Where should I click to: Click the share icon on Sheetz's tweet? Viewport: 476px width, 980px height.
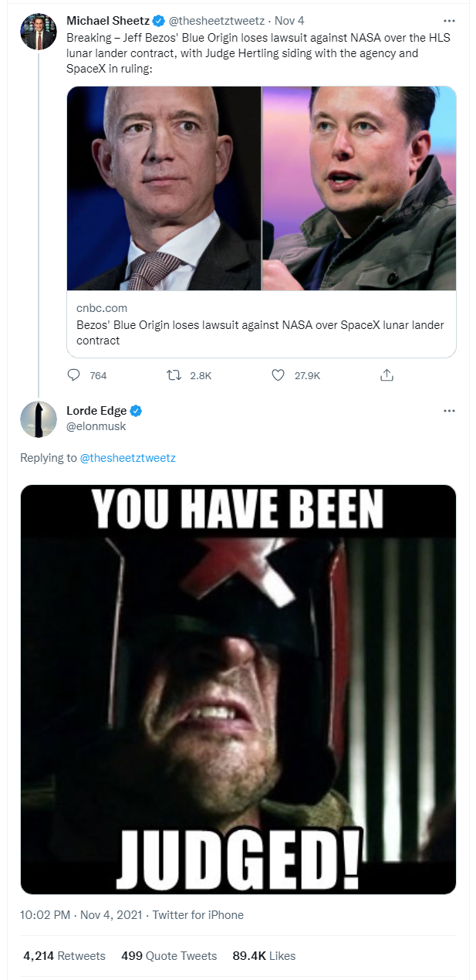(x=387, y=375)
